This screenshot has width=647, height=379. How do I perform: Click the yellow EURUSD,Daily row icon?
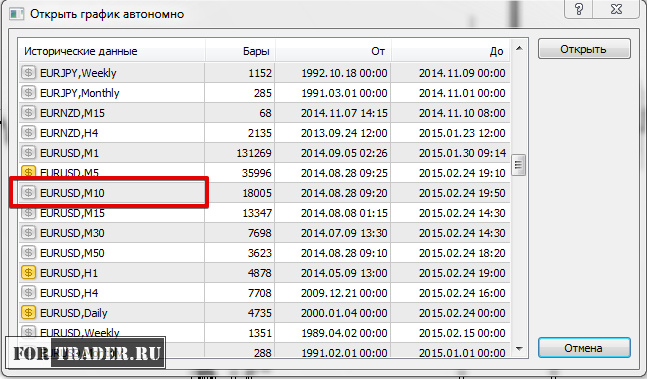click(x=28, y=313)
